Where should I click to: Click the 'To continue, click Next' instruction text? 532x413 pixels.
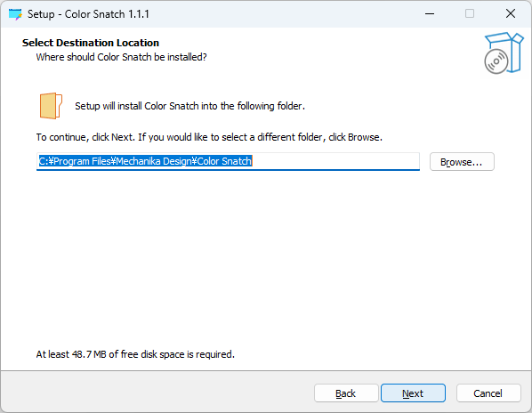point(209,137)
